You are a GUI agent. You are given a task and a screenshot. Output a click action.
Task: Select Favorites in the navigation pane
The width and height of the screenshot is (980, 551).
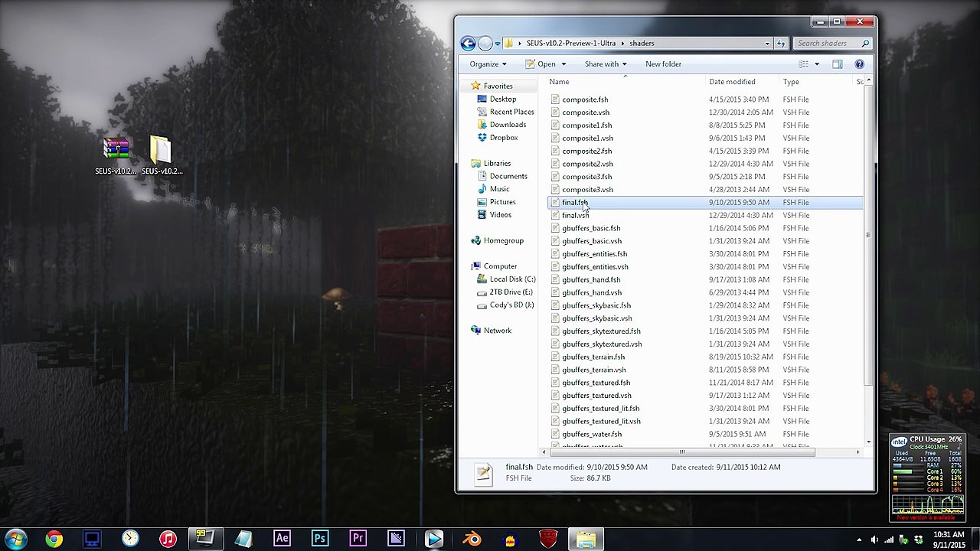tap(498, 86)
